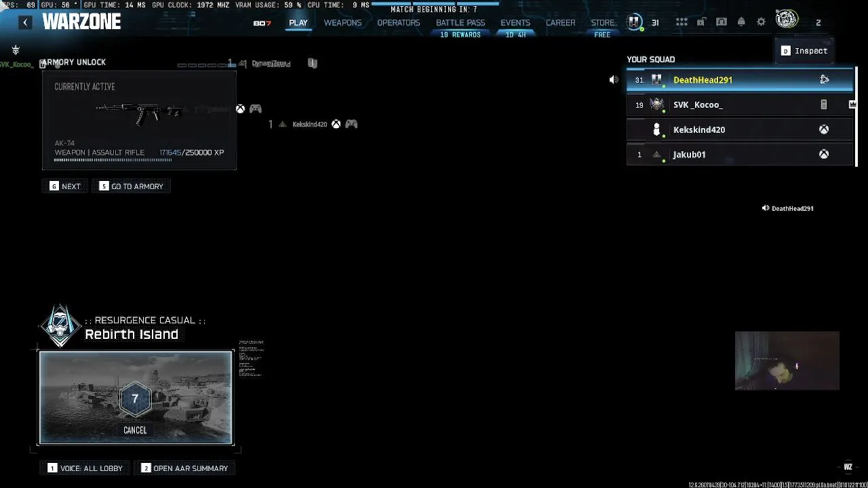The height and width of the screenshot is (488, 868).
Task: Select SVK _Kocoo_ in squad list
Action: point(740,105)
